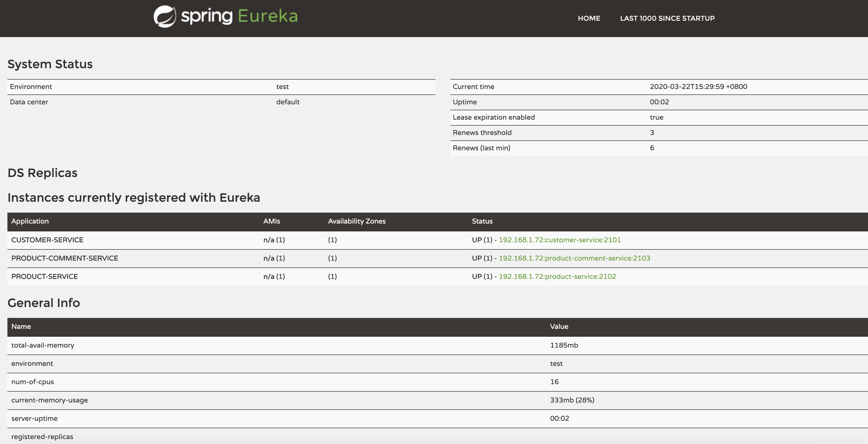Click the System Status heading

[x=50, y=64]
